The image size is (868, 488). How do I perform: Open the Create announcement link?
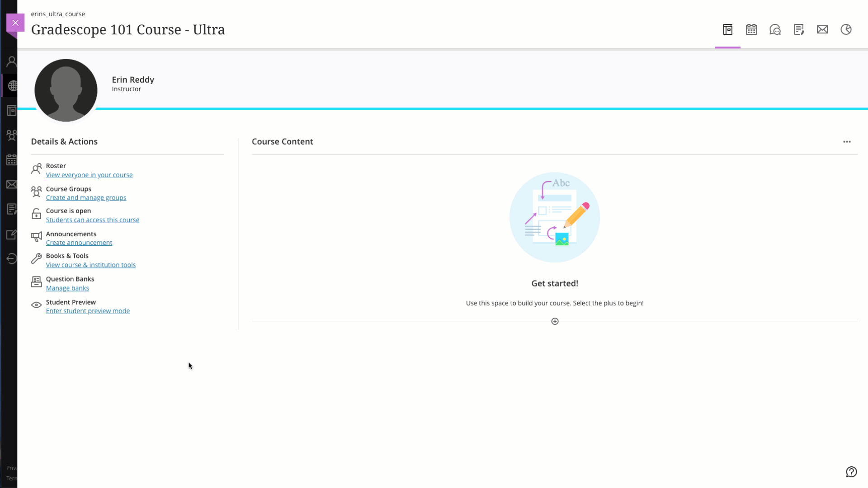click(x=79, y=243)
